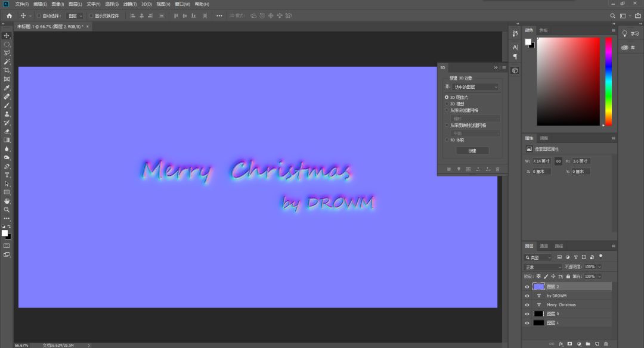Open auto-select 图层 dropdown in options bar
This screenshot has height=348, width=644.
point(75,15)
